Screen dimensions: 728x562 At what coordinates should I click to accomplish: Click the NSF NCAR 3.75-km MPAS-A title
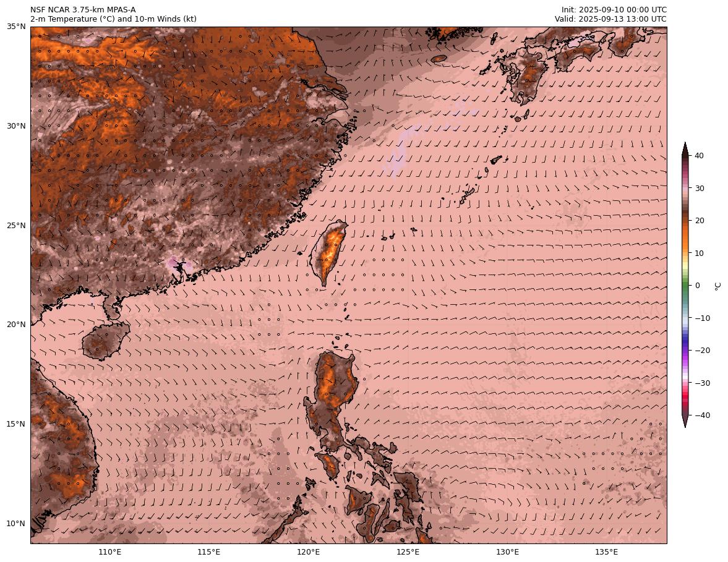point(83,10)
